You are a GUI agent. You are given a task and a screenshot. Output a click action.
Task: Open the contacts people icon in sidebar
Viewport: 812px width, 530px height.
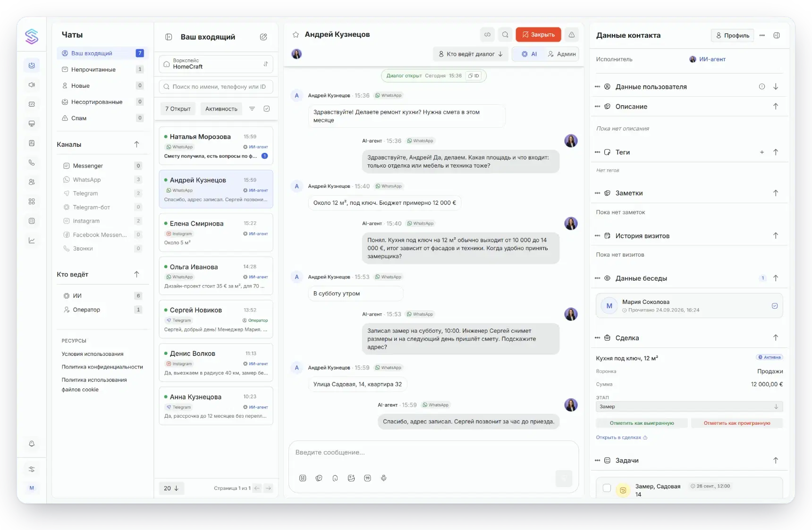click(32, 182)
